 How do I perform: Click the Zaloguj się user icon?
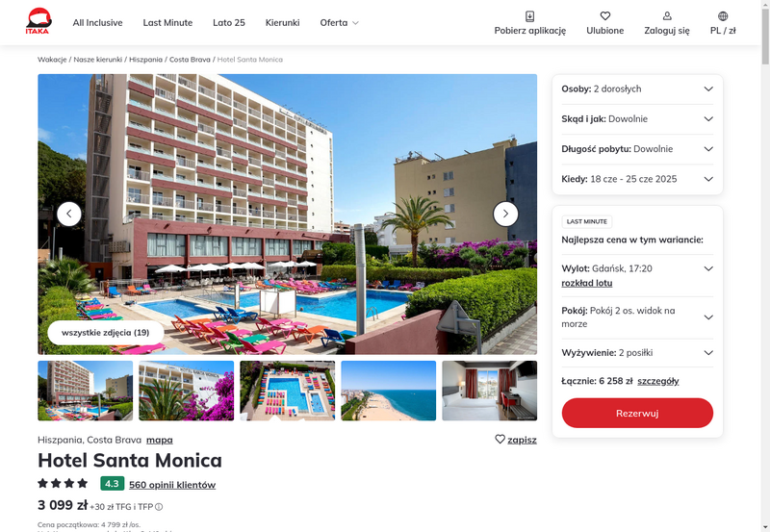point(667,16)
